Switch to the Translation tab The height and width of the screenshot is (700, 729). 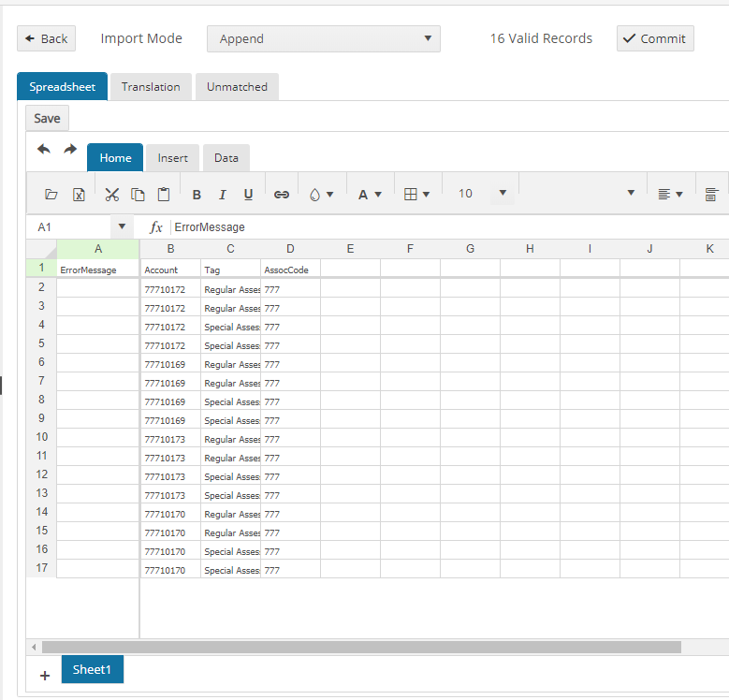pyautogui.click(x=151, y=86)
